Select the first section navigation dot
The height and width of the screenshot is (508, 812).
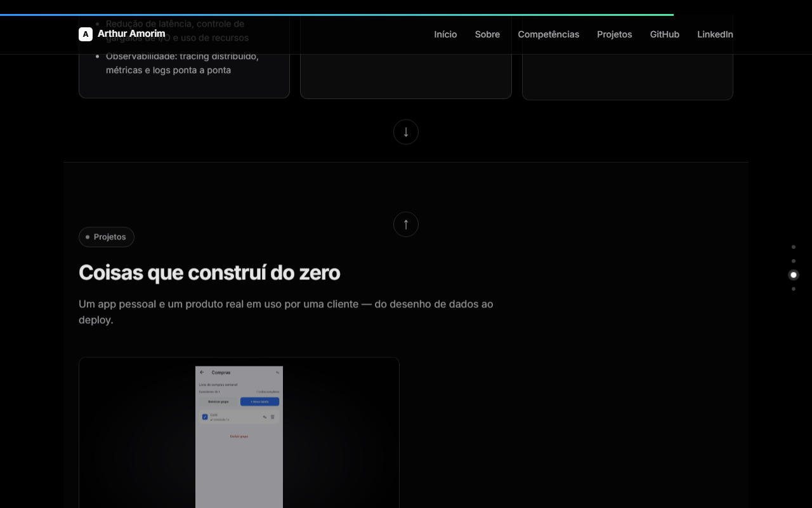coord(793,247)
